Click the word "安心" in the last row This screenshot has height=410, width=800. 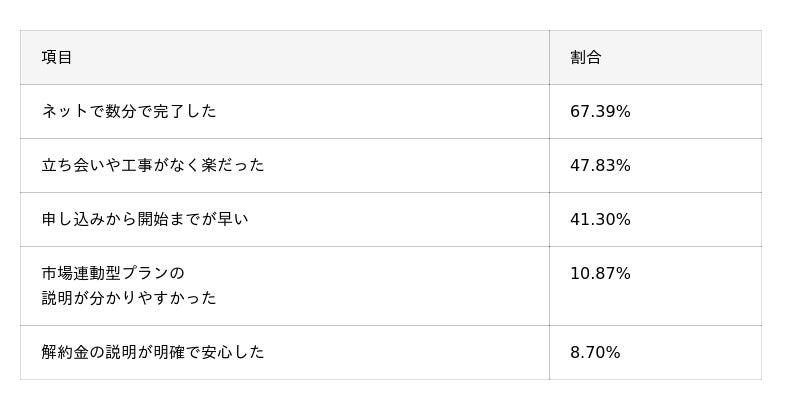click(x=218, y=352)
